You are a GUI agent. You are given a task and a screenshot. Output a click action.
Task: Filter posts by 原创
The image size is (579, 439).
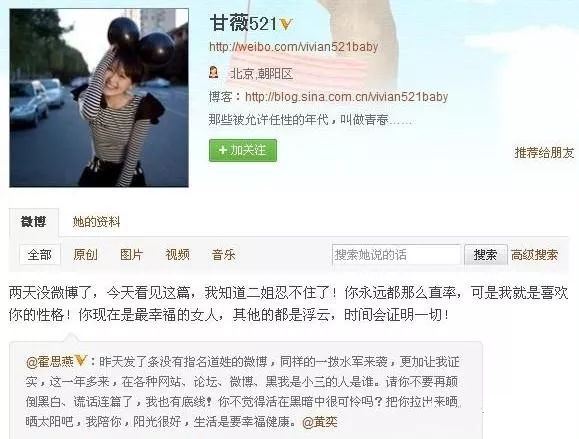click(x=85, y=254)
